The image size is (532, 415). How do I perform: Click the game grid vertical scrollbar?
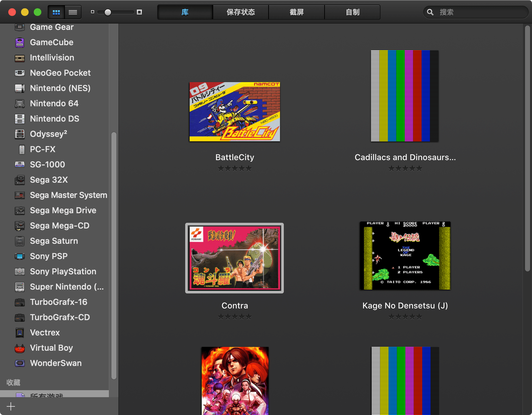click(528, 149)
